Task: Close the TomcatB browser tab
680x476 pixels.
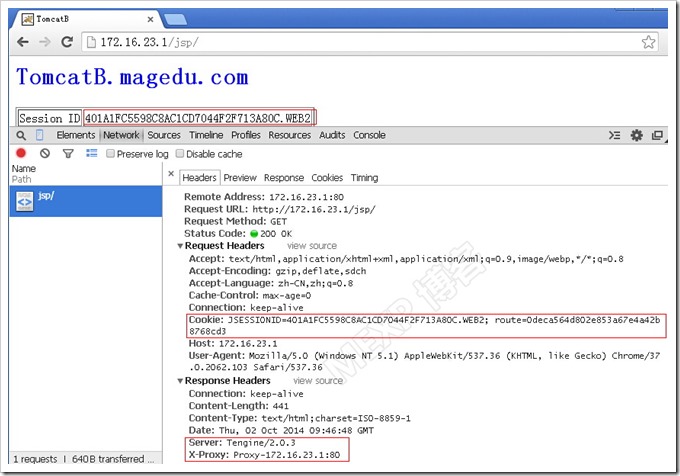Action: click(x=150, y=20)
